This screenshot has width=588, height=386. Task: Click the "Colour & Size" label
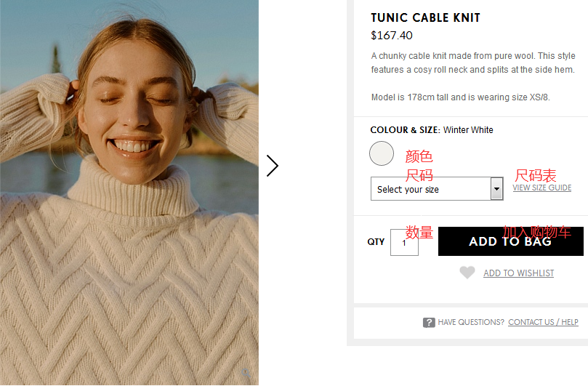pyautogui.click(x=404, y=130)
